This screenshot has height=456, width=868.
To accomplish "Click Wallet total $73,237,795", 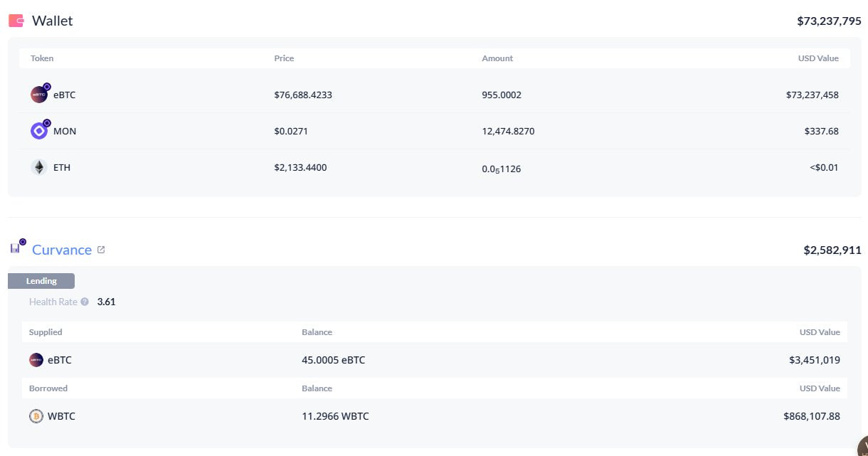I will coord(829,21).
